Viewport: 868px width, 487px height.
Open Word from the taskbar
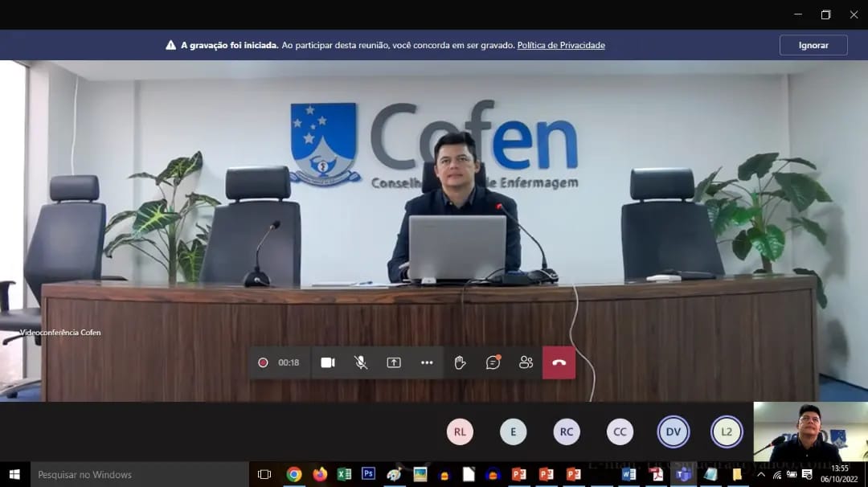pos(628,474)
